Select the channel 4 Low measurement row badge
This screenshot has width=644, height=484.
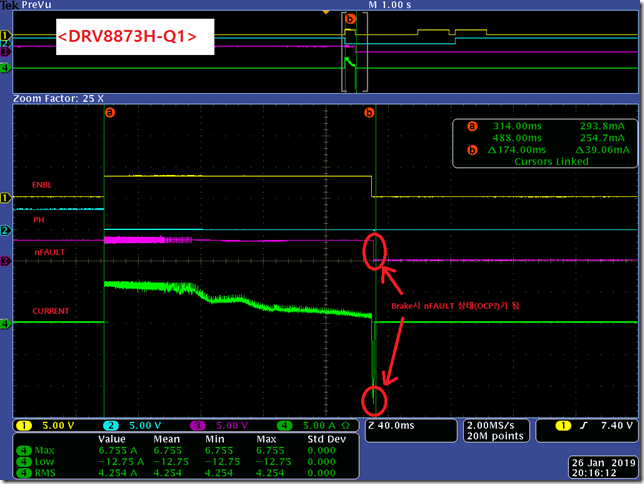24,462
